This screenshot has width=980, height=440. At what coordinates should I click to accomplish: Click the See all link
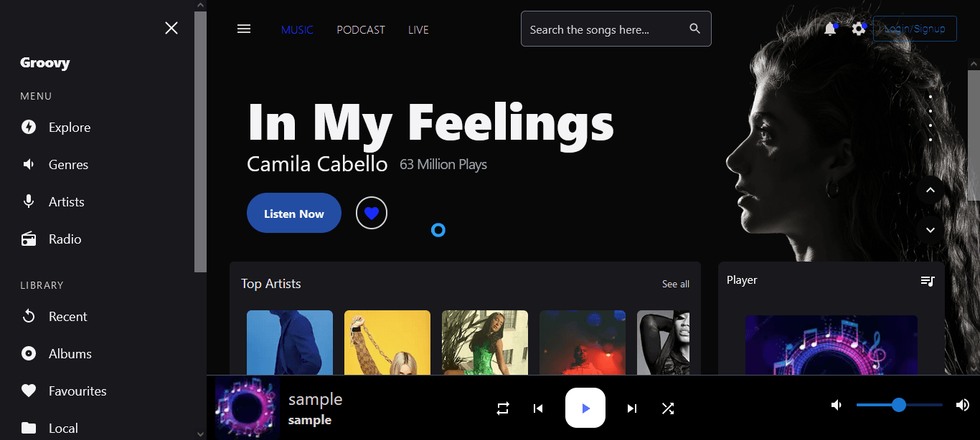tap(676, 284)
